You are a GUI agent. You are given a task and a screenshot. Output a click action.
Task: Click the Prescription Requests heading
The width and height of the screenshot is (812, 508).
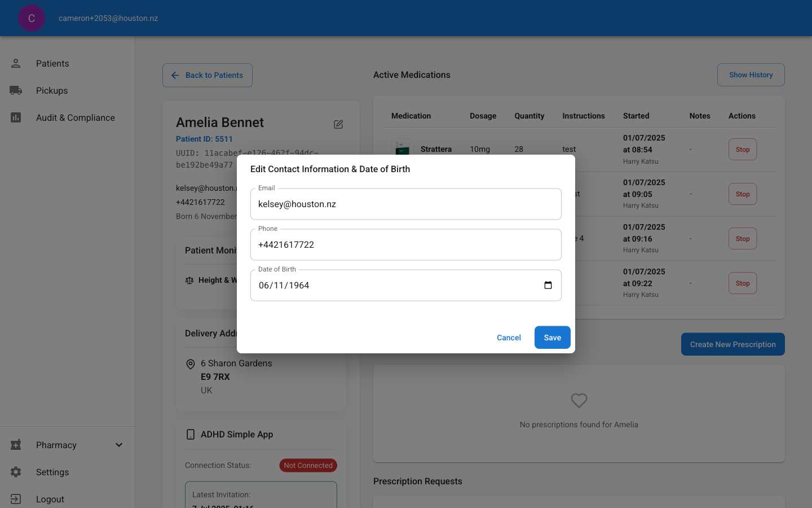418,481
